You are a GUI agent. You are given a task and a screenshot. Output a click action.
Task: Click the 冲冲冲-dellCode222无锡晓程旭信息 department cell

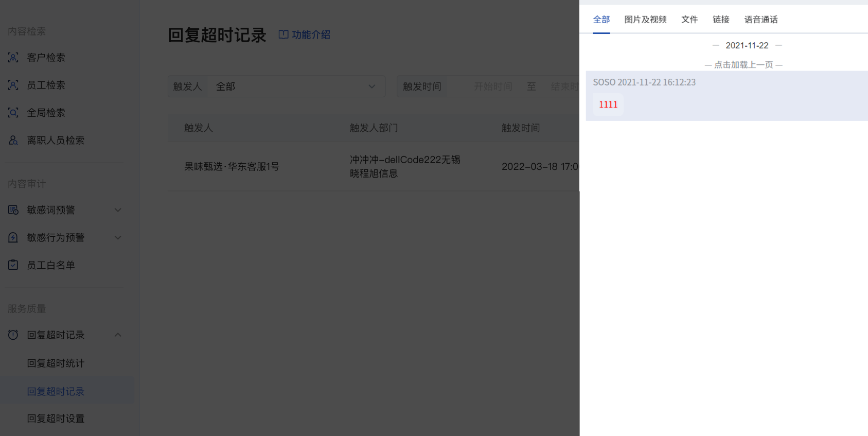405,167
